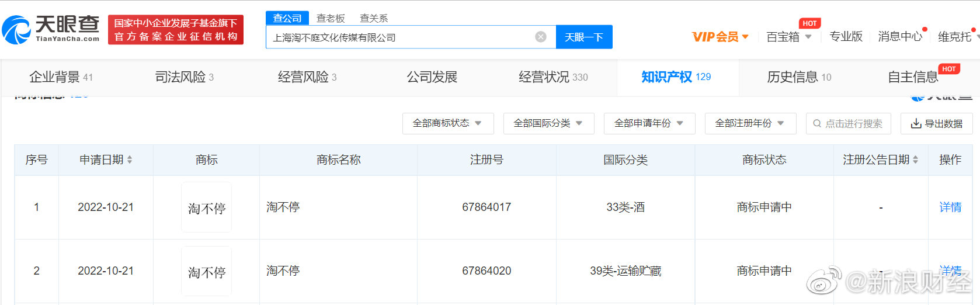Image resolution: width=980 pixels, height=305 pixels.
Task: Open the 全部商标状态 dropdown
Action: click(447, 123)
